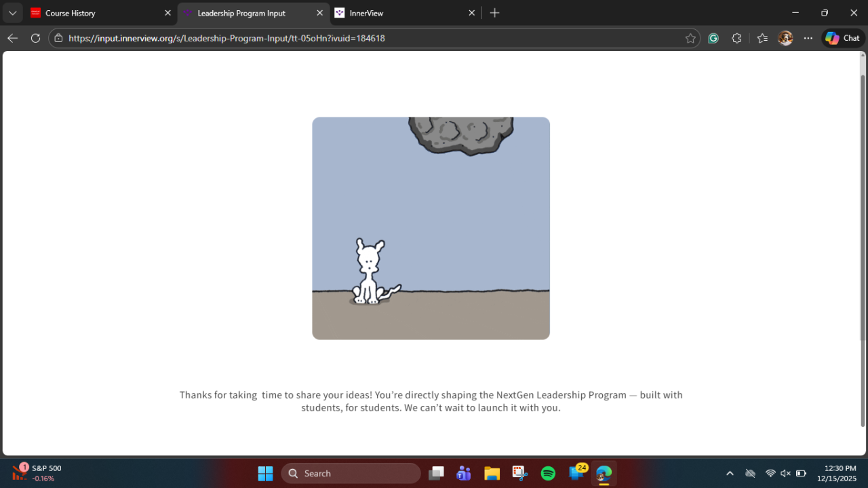
Task: Open Microsoft Teams from the taskbar
Action: pyautogui.click(x=464, y=473)
